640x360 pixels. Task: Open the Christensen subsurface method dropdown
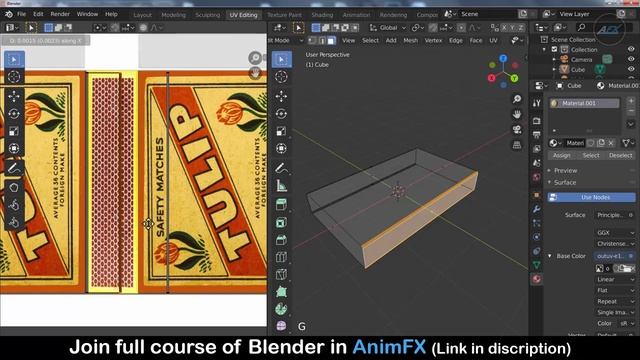(x=615, y=244)
